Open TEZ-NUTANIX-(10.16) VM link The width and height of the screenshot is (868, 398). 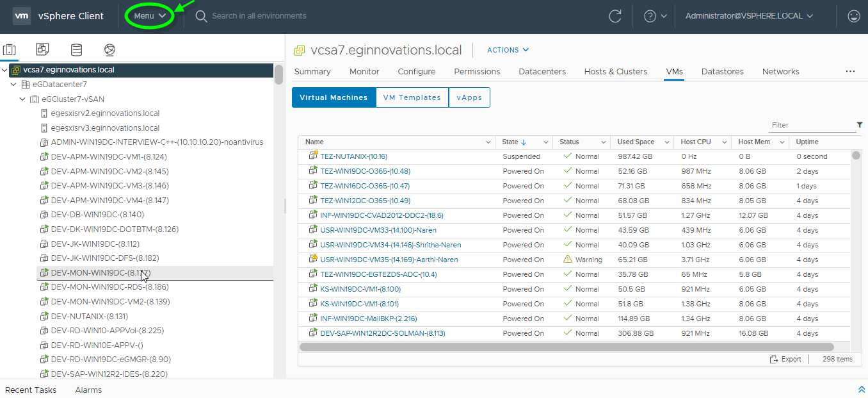coord(353,156)
